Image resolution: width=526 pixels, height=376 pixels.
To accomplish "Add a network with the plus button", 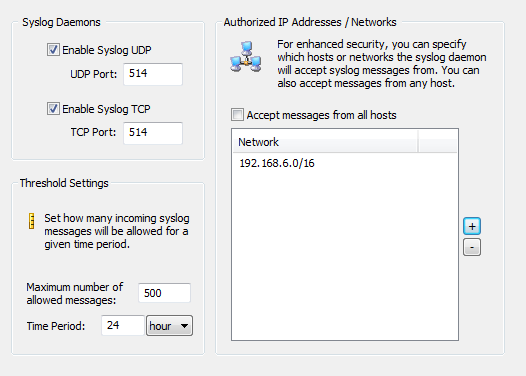I will pyautogui.click(x=472, y=226).
